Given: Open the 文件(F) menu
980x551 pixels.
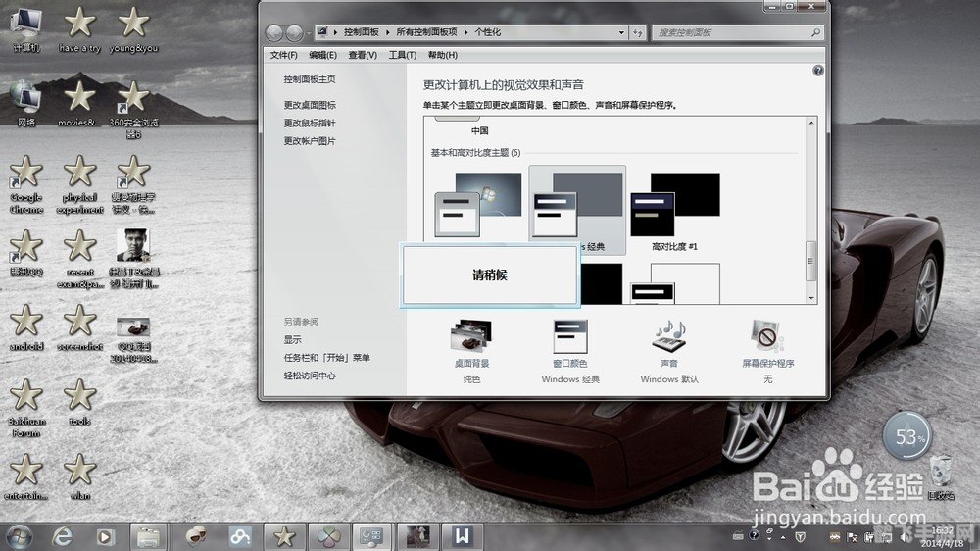Looking at the screenshot, I should [284, 55].
